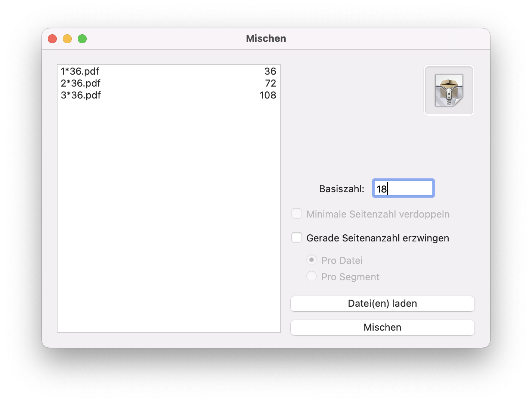Image resolution: width=532 pixels, height=403 pixels.
Task: Focus the Basiszahl input field
Action: [x=403, y=188]
